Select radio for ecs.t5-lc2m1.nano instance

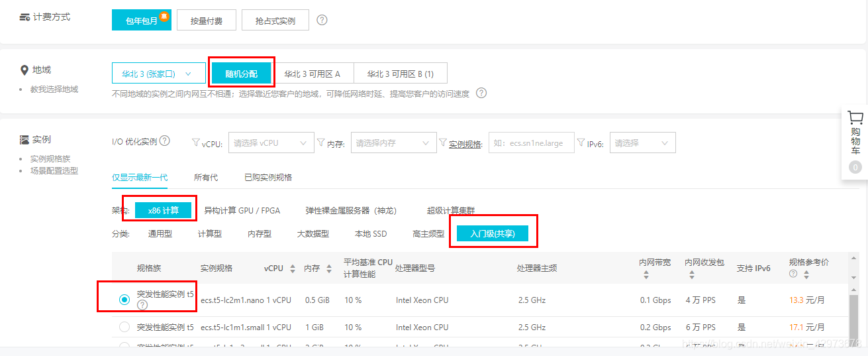point(124,300)
